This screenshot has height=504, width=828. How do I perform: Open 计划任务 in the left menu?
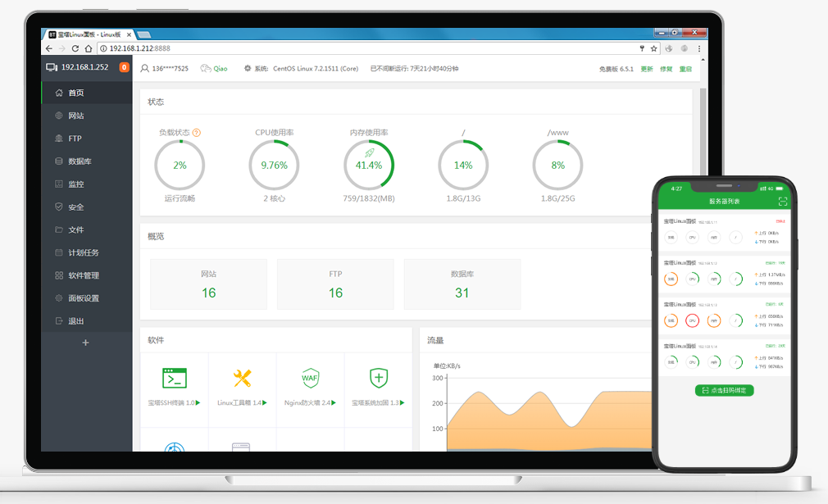tap(83, 252)
